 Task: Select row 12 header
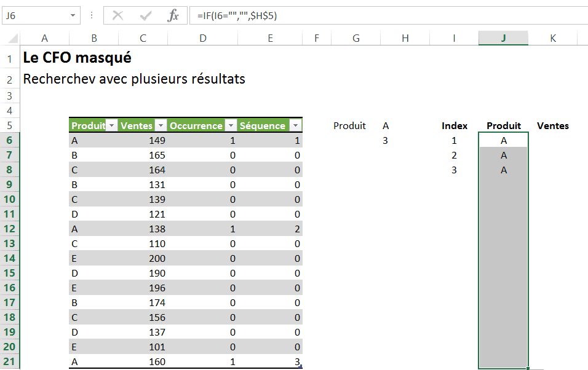[10, 229]
